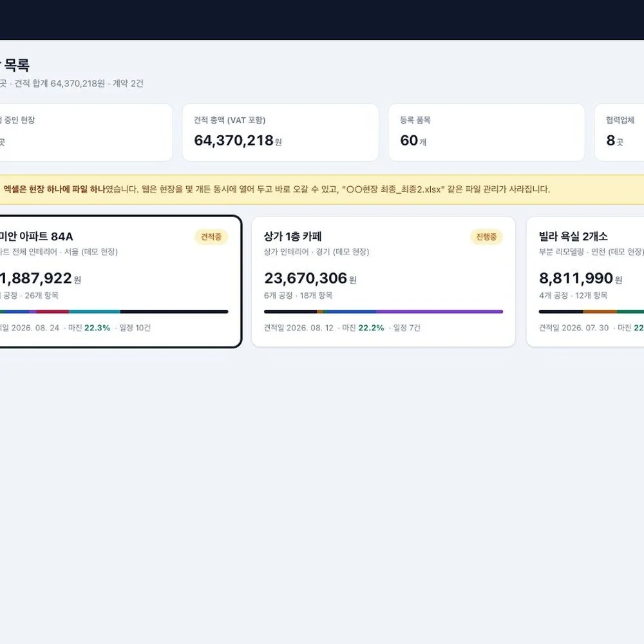Open the 상가 1층 카페 site card title

tap(292, 236)
